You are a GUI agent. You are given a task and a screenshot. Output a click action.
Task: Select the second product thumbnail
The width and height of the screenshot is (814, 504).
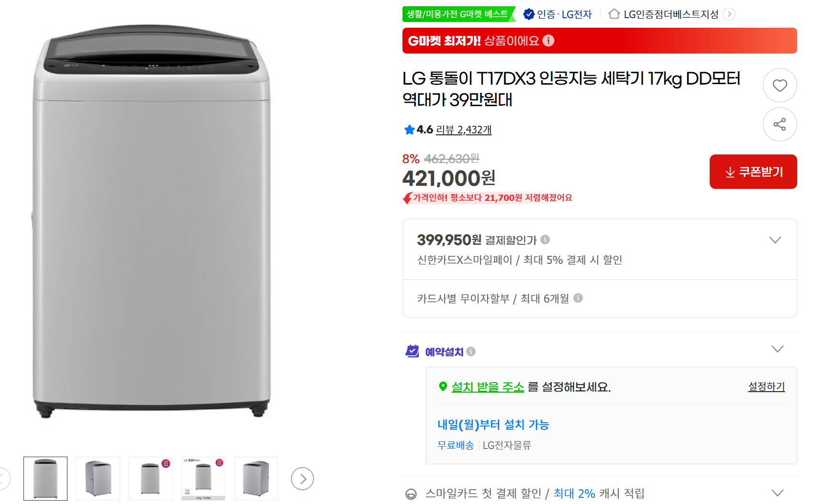point(98,478)
